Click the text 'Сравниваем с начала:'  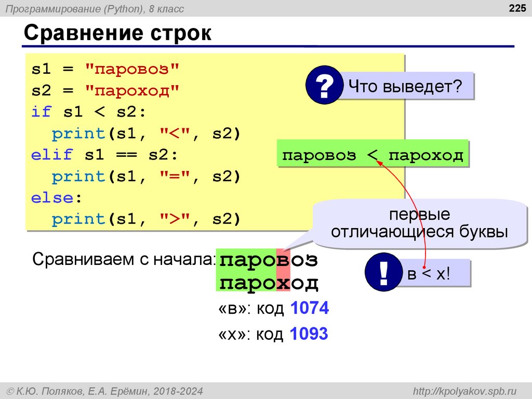124,259
